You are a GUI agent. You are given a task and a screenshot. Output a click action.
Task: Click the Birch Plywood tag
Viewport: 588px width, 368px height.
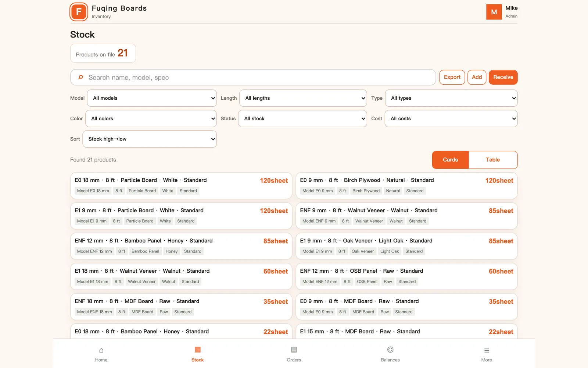[x=366, y=191]
